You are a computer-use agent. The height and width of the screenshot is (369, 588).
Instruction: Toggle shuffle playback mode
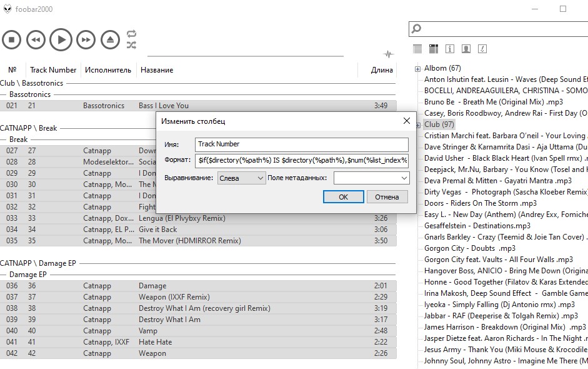point(131,45)
